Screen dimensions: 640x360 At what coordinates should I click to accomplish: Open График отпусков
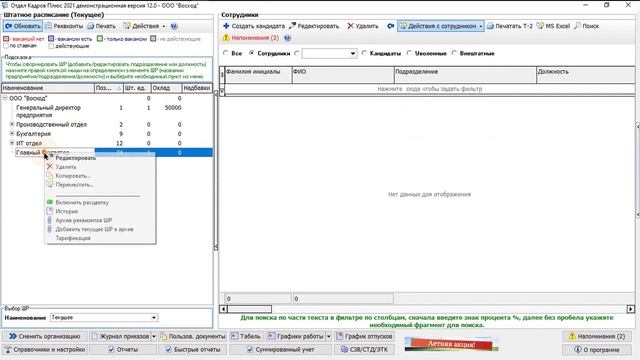tap(364, 336)
